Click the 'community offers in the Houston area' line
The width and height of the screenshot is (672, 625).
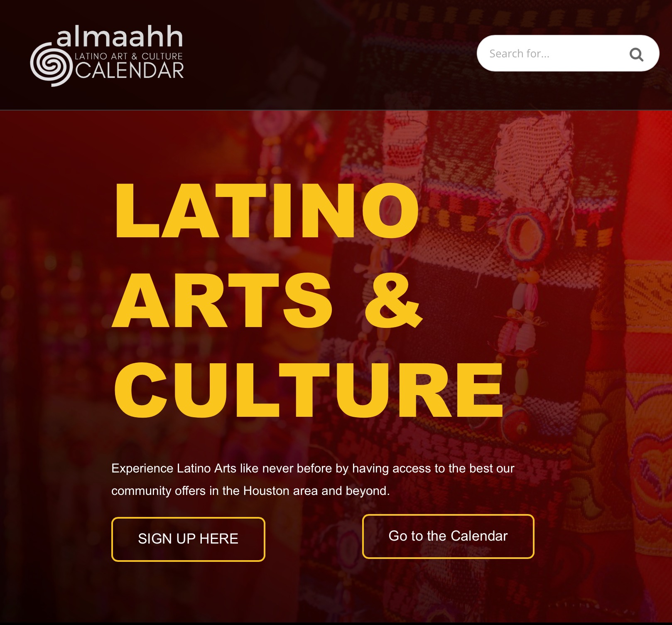250,491
